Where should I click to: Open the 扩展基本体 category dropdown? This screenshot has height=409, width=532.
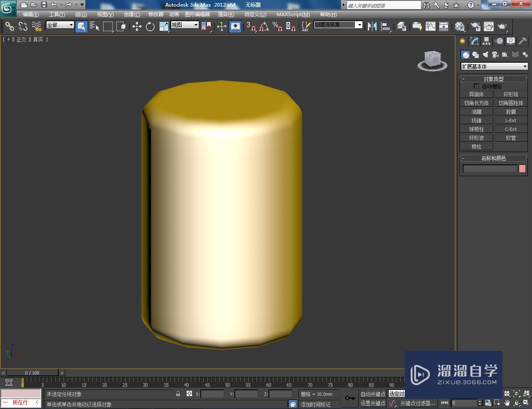point(494,66)
